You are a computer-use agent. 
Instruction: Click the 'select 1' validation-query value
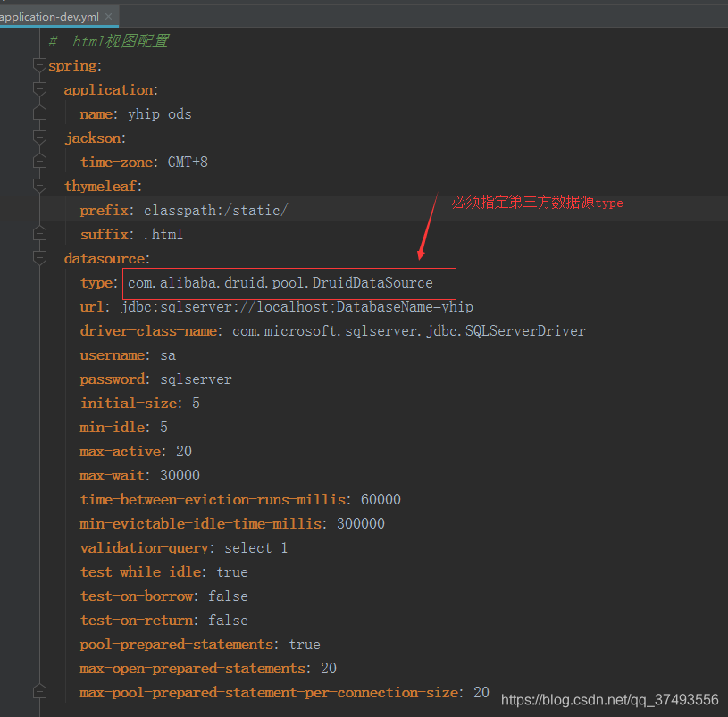256,548
